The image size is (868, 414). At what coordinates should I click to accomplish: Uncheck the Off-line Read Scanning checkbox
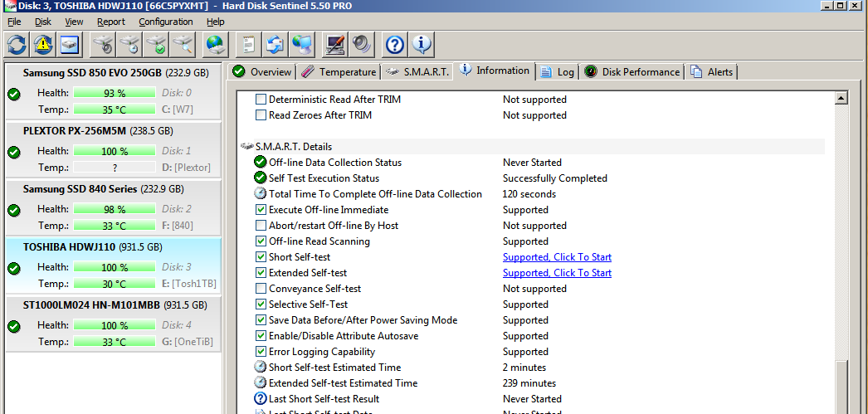pos(261,241)
